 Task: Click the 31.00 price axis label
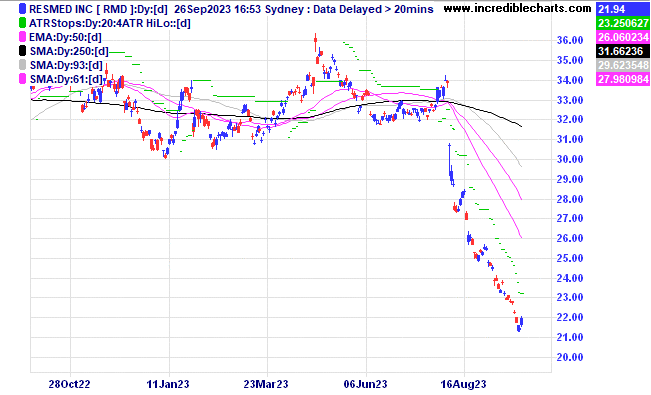pos(570,139)
